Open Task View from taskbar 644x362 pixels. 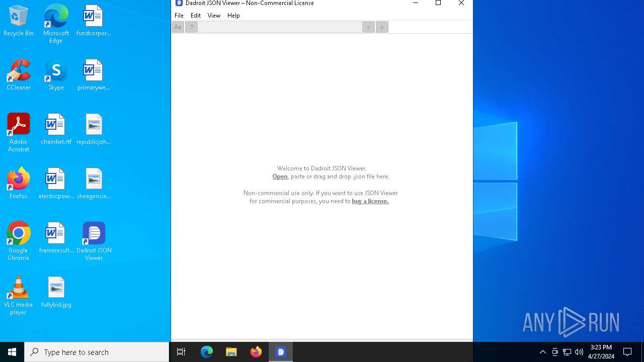tap(181, 352)
